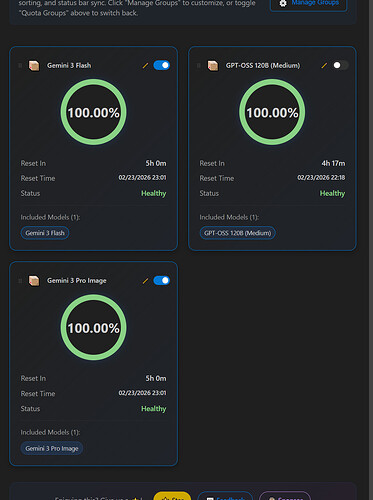Click the GPT-OSS 120B (Medium) package icon

pos(213,66)
